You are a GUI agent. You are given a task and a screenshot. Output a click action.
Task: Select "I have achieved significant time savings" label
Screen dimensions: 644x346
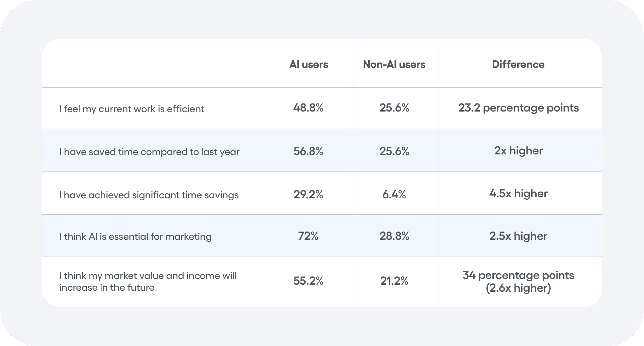click(x=149, y=195)
